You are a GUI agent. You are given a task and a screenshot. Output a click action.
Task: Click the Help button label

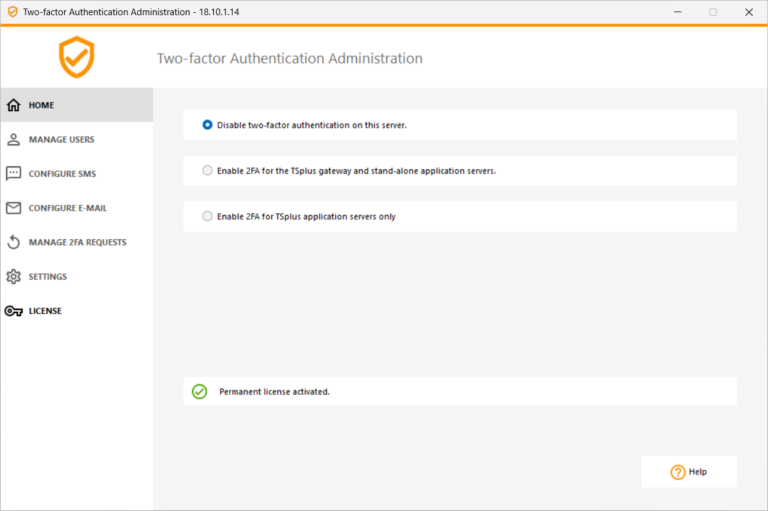tap(697, 472)
